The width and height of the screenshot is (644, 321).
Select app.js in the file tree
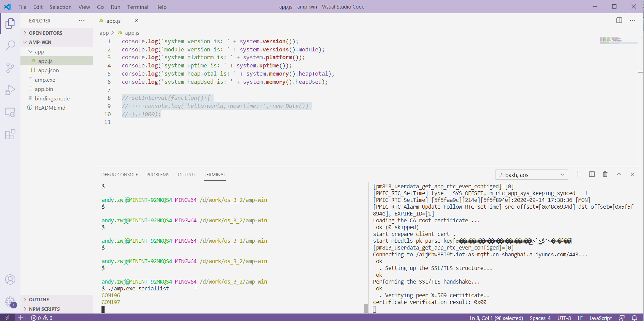(57, 61)
